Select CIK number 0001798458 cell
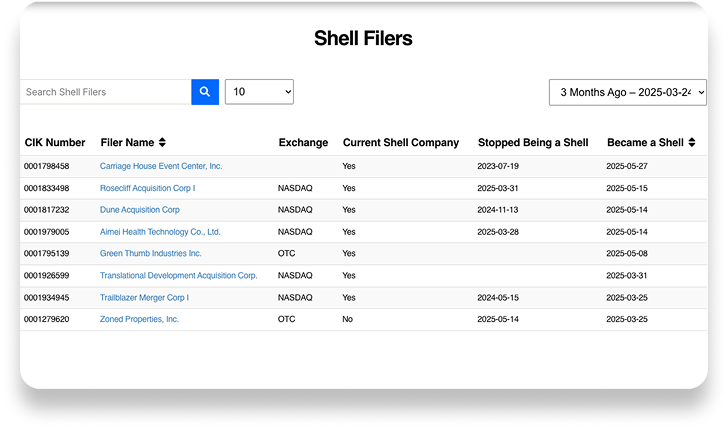This screenshot has width=728, height=429. coord(47,166)
